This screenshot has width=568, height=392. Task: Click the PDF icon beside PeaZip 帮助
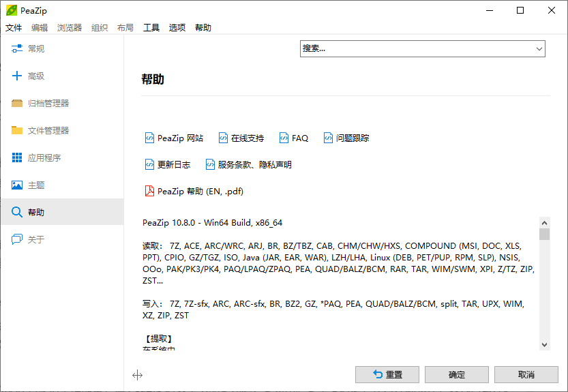click(x=149, y=191)
